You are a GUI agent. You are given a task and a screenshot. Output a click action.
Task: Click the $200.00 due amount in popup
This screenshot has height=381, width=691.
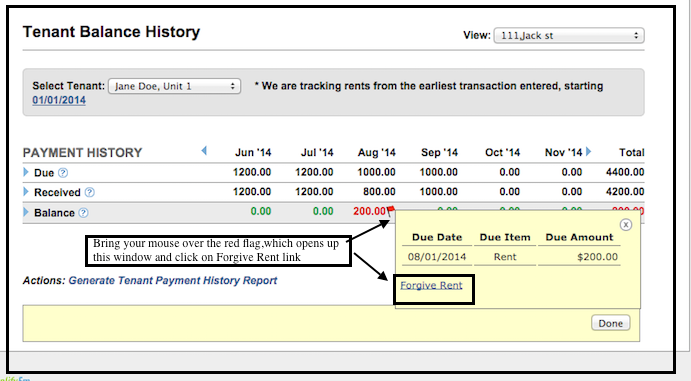coord(597,257)
